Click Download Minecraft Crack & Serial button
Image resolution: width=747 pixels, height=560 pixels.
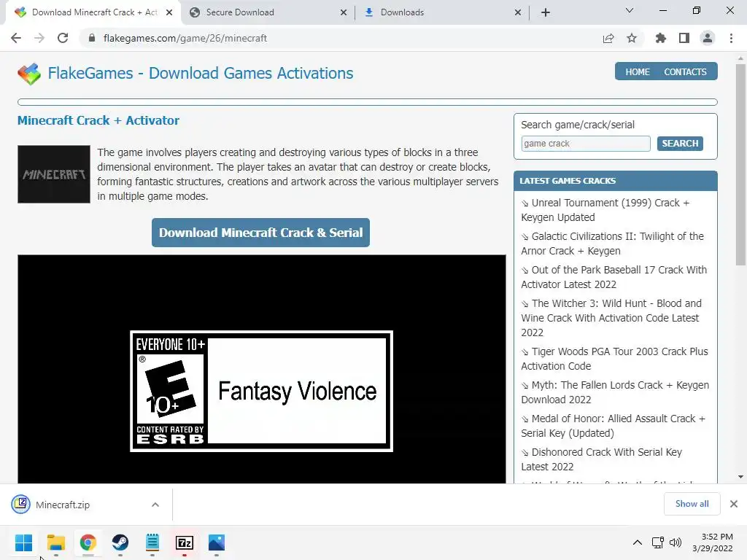pyautogui.click(x=260, y=233)
